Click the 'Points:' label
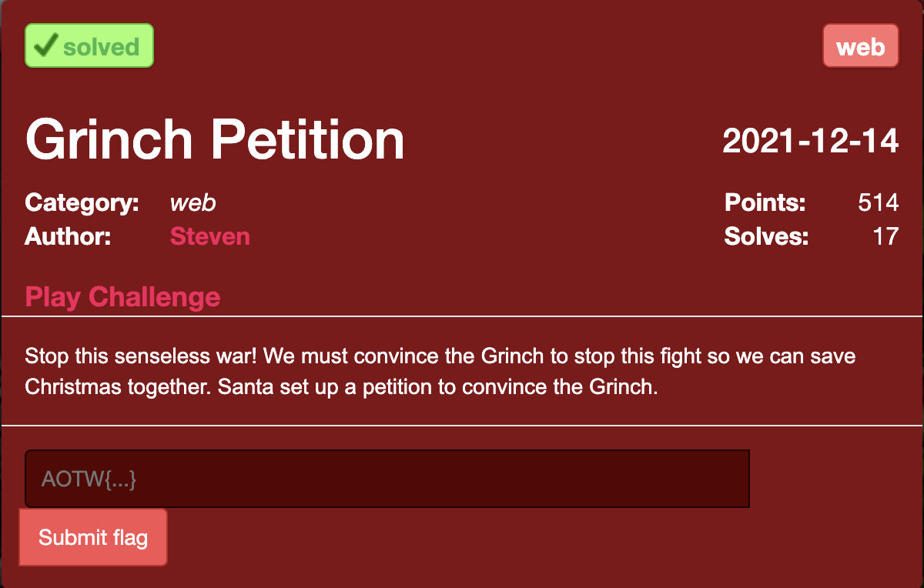The height and width of the screenshot is (588, 924). (x=765, y=203)
